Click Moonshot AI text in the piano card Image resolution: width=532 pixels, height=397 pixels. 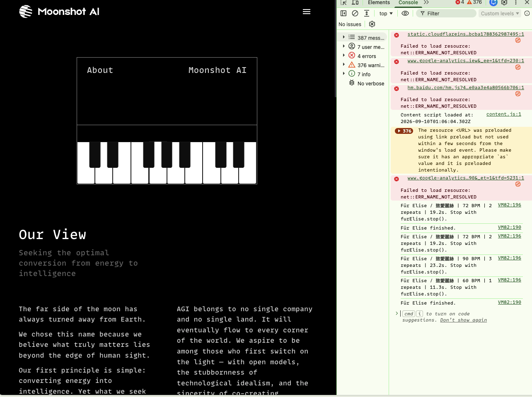click(x=218, y=70)
